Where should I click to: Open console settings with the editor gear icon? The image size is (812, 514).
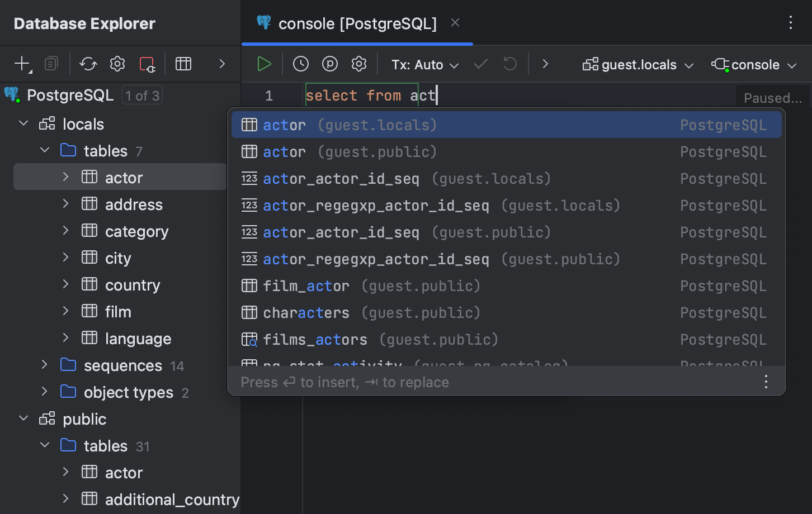(x=359, y=64)
